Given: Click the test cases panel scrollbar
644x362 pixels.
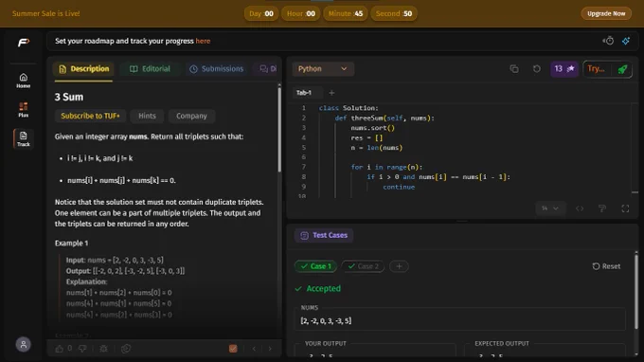Looking at the screenshot, I should 636,291.
